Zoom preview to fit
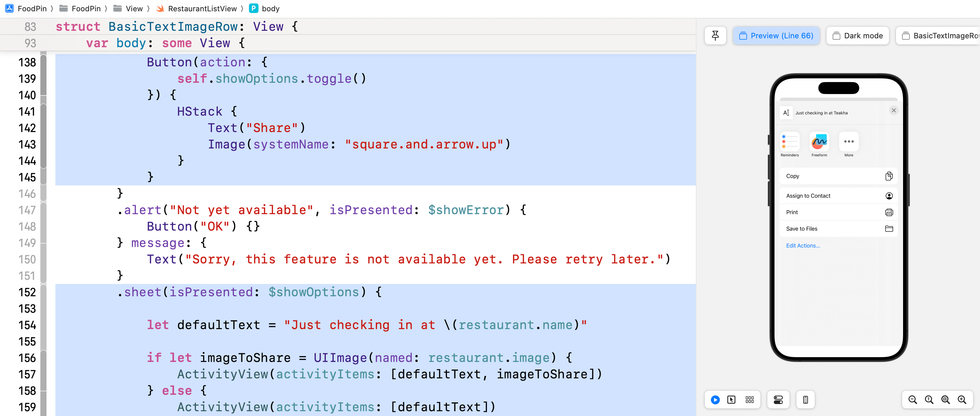 point(945,400)
